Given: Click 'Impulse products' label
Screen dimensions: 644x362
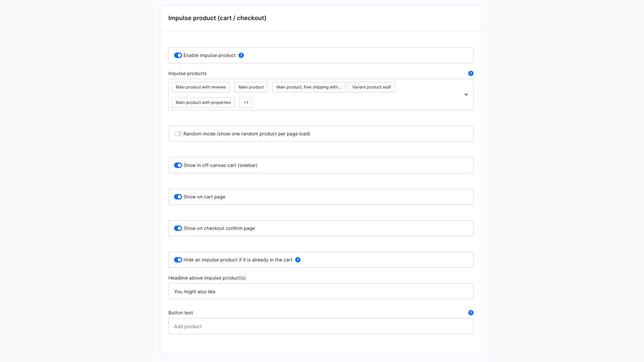Looking at the screenshot, I should (x=187, y=73).
